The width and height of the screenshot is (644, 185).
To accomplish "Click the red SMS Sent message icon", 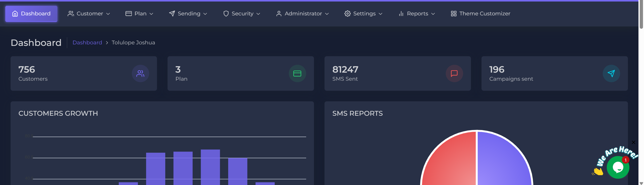I will pyautogui.click(x=454, y=74).
